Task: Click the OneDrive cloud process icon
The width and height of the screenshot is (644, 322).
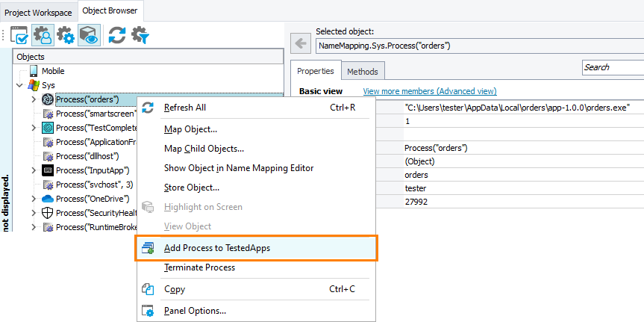Action: click(48, 199)
